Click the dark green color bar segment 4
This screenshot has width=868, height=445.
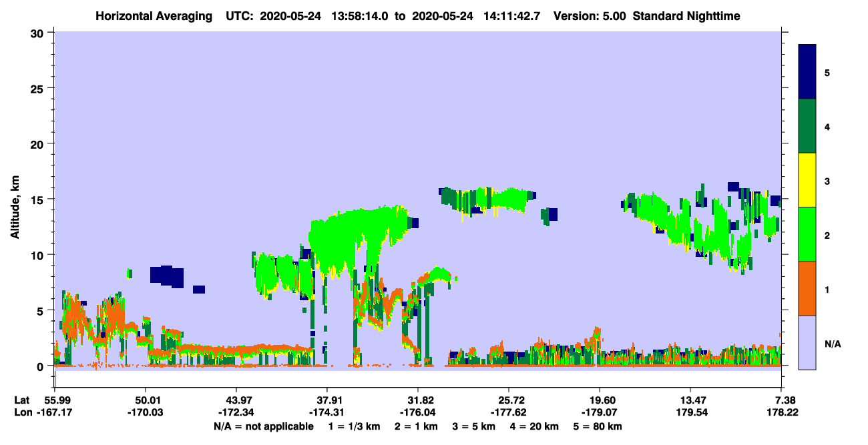[807, 126]
